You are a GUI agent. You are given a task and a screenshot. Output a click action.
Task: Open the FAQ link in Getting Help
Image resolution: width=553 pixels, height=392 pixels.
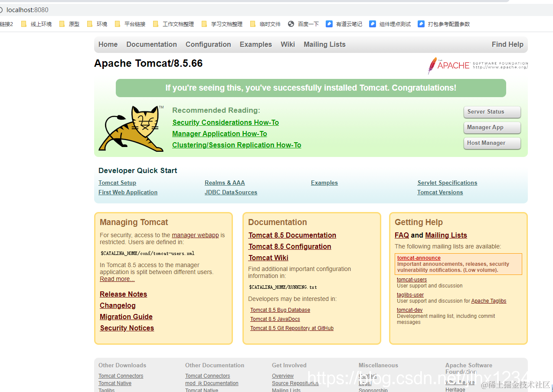point(402,235)
